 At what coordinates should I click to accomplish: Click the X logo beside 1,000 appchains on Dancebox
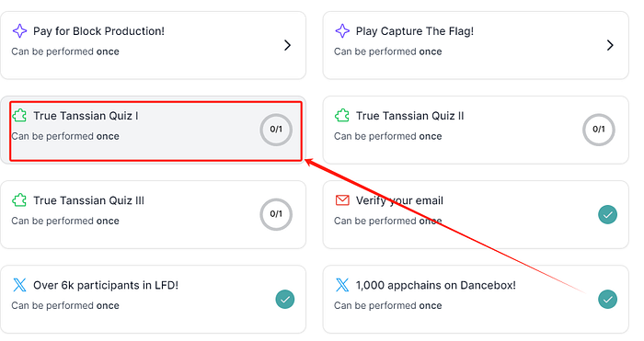(342, 285)
